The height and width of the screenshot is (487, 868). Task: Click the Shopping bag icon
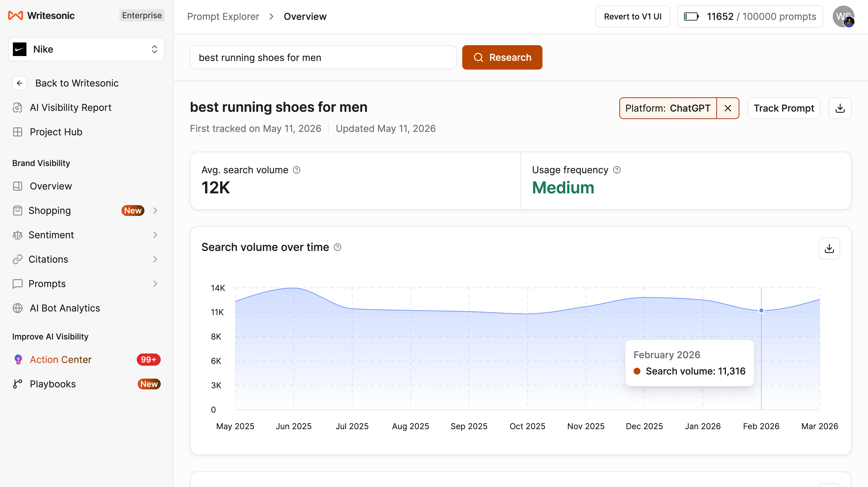coord(18,211)
